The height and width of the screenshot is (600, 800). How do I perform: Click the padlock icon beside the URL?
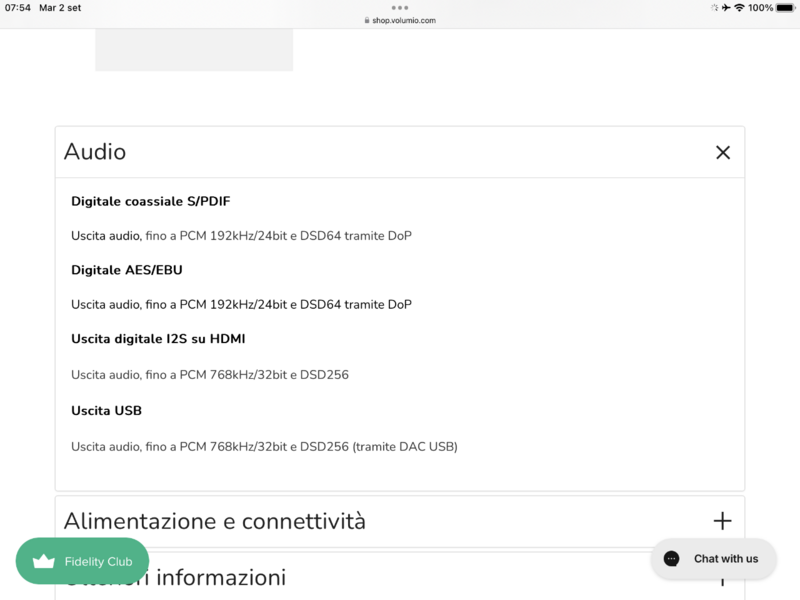366,20
